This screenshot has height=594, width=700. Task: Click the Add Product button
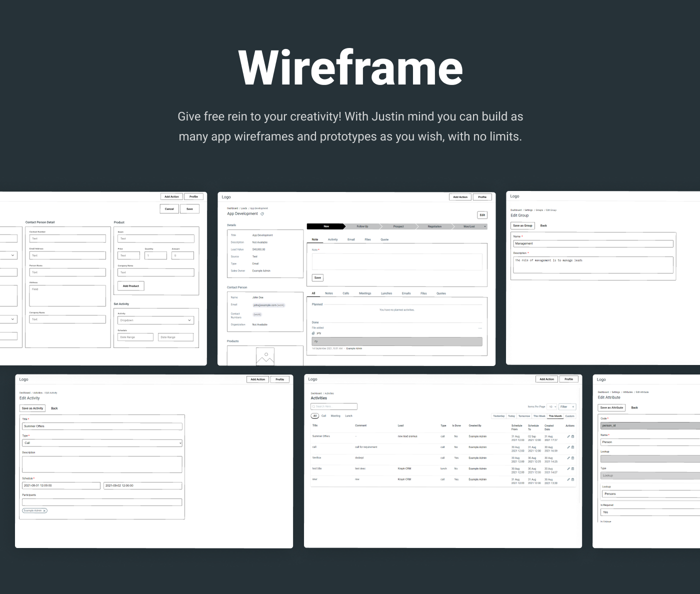pyautogui.click(x=130, y=285)
